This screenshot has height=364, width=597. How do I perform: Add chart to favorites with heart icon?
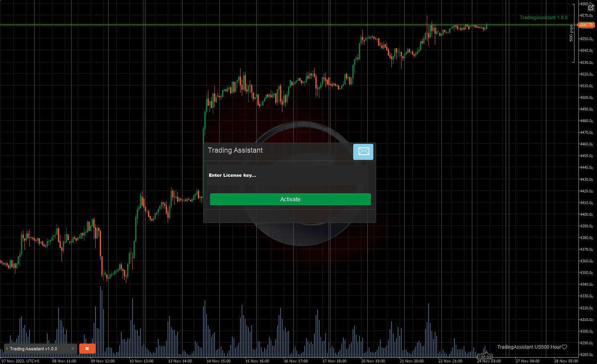pos(564,347)
